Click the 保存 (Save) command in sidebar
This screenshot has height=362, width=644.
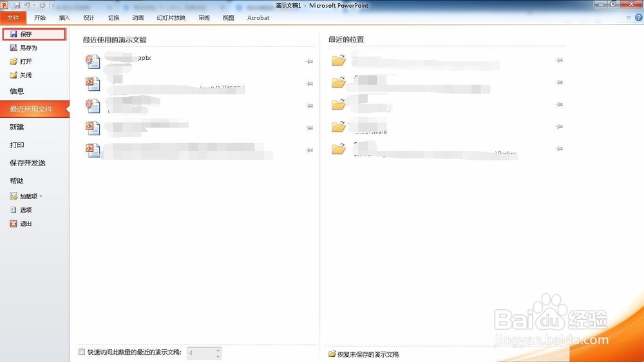pyautogui.click(x=34, y=34)
